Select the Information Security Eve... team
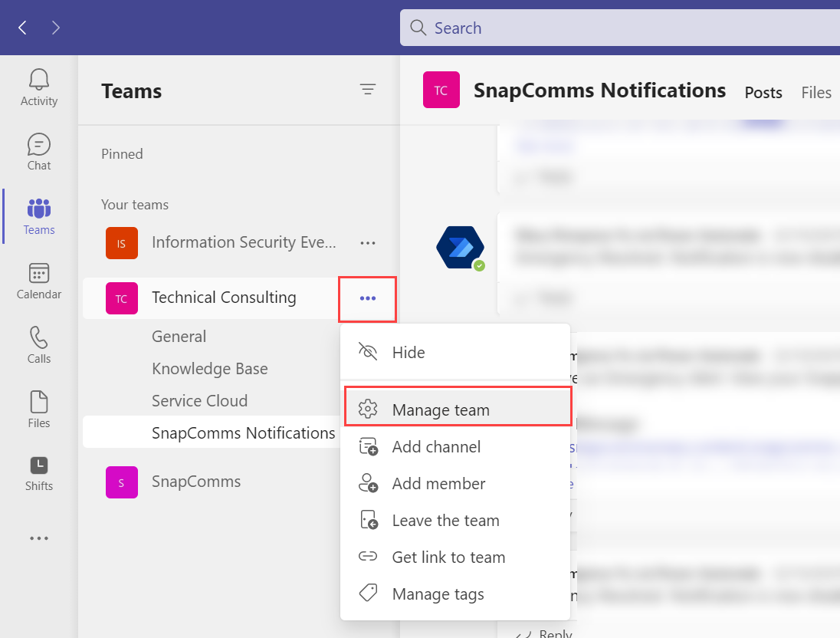Viewport: 840px width, 638px height. pos(244,242)
